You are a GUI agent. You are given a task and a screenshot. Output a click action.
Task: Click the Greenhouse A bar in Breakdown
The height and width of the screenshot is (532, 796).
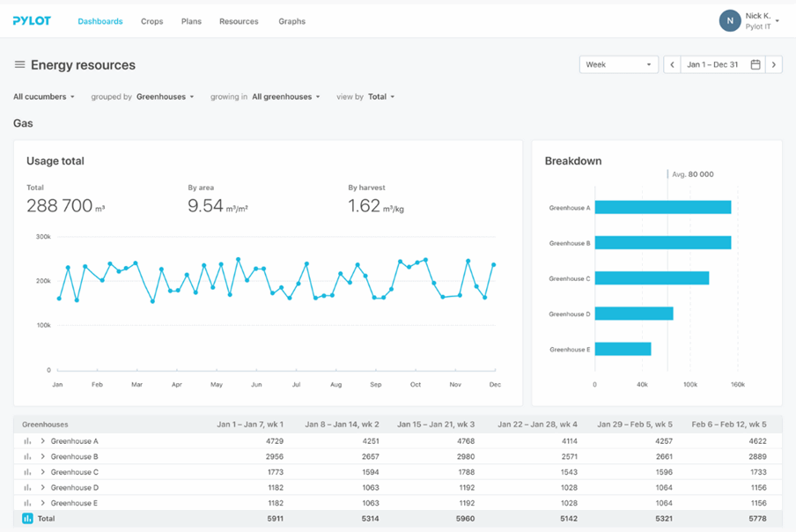tap(662, 208)
